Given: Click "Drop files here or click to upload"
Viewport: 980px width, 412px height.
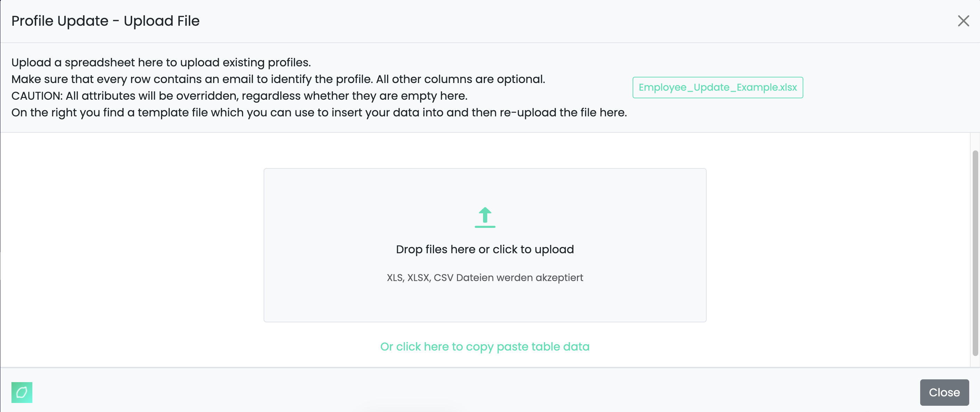Looking at the screenshot, I should 485,249.
